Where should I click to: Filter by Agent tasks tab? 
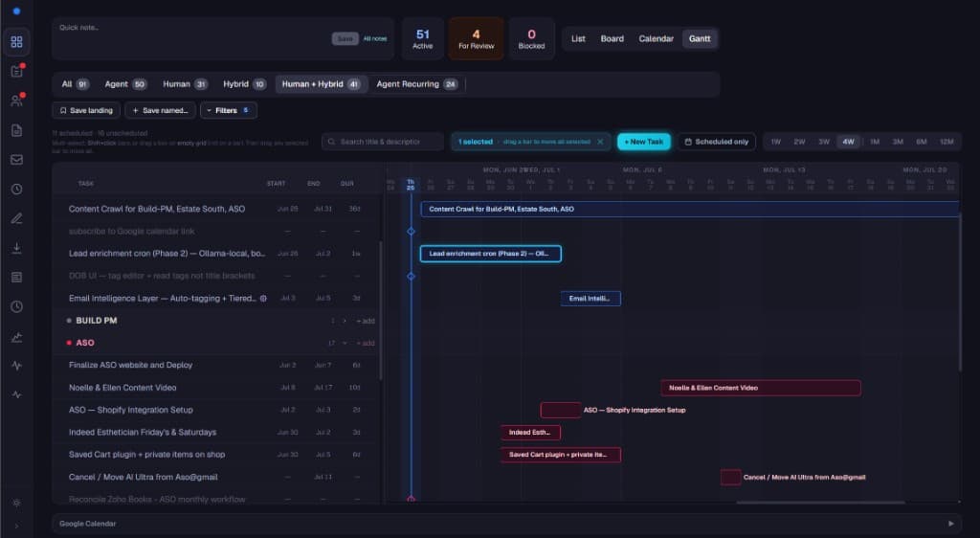coord(125,84)
